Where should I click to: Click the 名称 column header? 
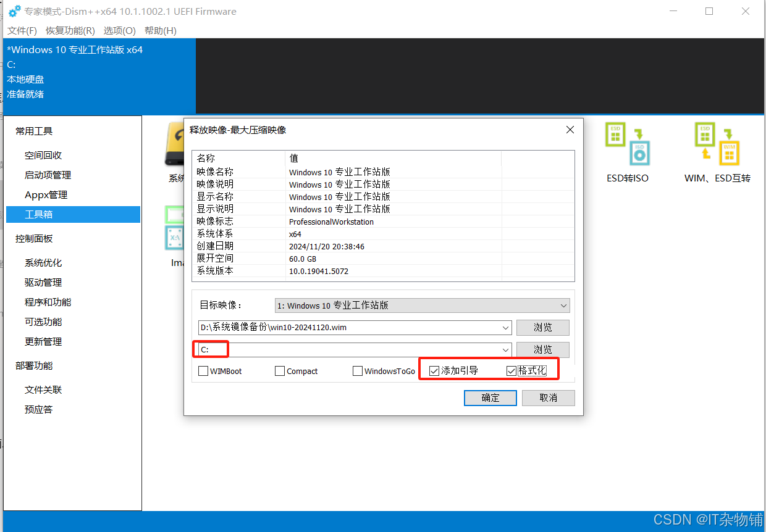[x=238, y=158]
